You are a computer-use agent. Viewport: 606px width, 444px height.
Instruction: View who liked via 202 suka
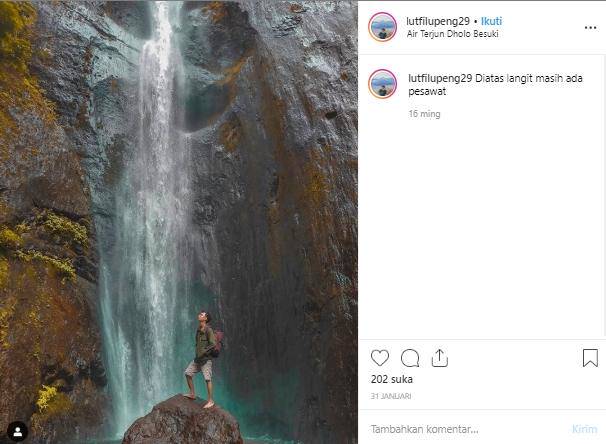(x=392, y=380)
